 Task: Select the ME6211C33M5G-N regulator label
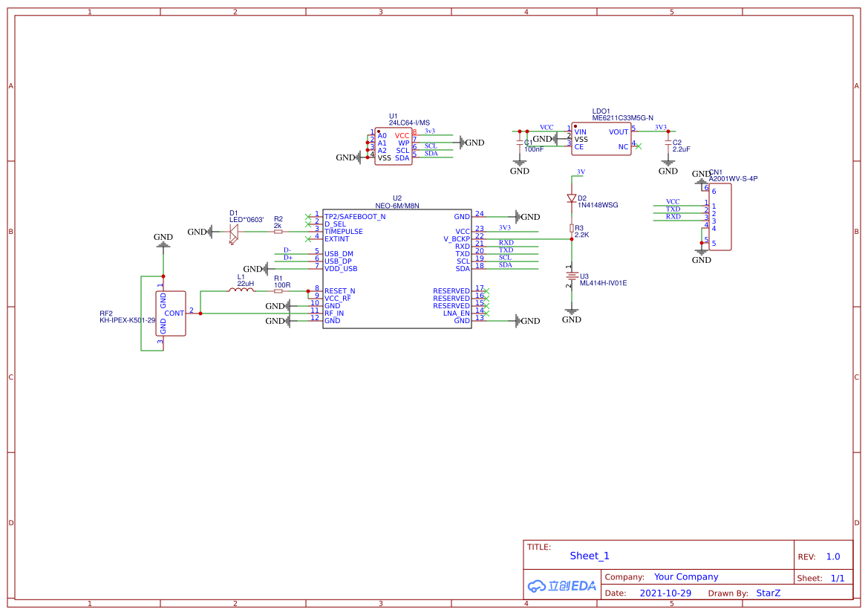click(x=622, y=118)
